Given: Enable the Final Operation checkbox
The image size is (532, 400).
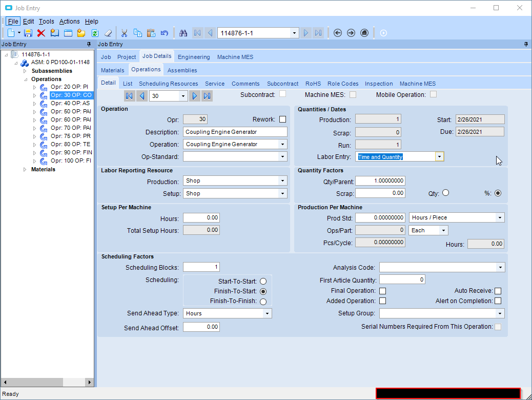Looking at the screenshot, I should click(x=382, y=291).
